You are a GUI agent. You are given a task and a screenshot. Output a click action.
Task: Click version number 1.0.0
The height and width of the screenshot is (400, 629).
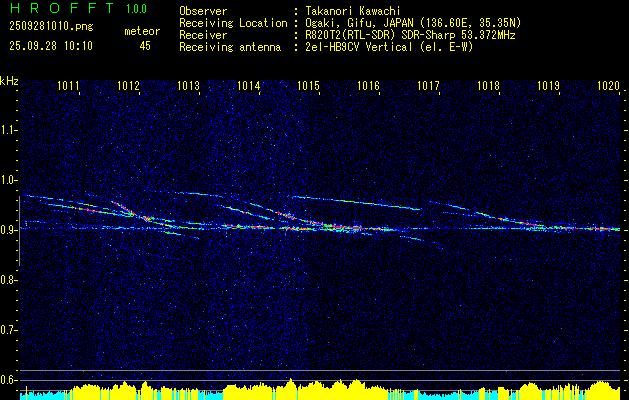(136, 9)
